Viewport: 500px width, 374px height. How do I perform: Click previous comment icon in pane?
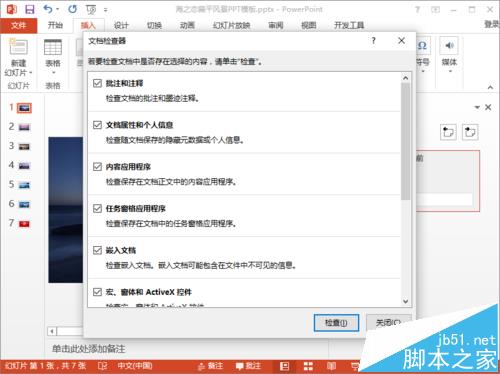click(x=448, y=132)
